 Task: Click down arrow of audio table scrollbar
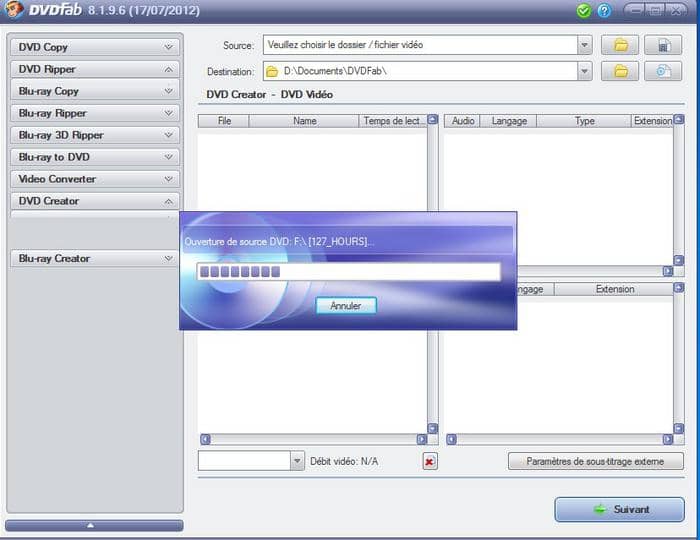point(679,260)
